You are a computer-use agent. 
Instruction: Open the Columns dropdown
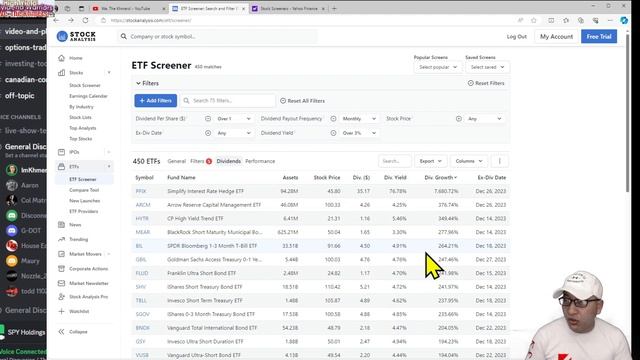(x=469, y=161)
